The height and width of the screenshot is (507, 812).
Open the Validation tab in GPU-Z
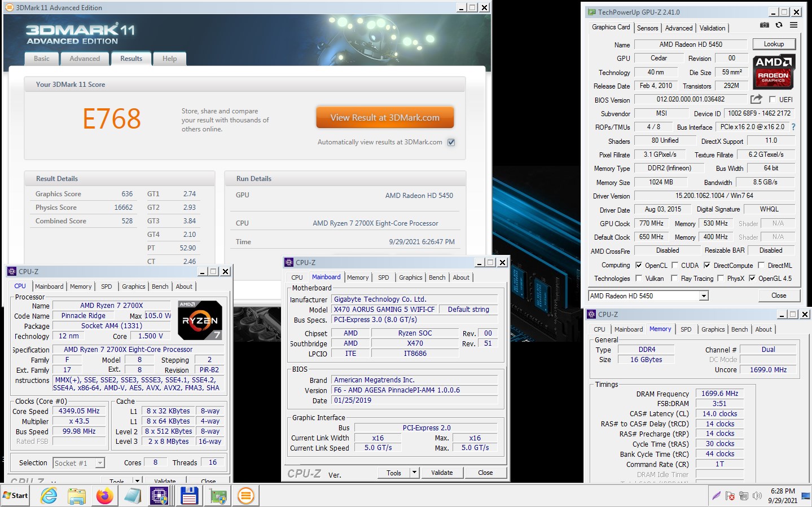point(713,28)
